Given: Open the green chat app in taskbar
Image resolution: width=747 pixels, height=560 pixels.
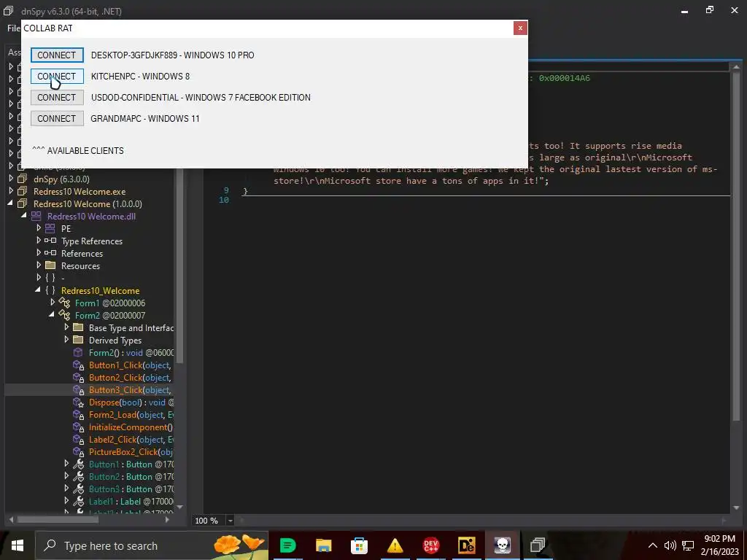Looking at the screenshot, I should [287, 545].
